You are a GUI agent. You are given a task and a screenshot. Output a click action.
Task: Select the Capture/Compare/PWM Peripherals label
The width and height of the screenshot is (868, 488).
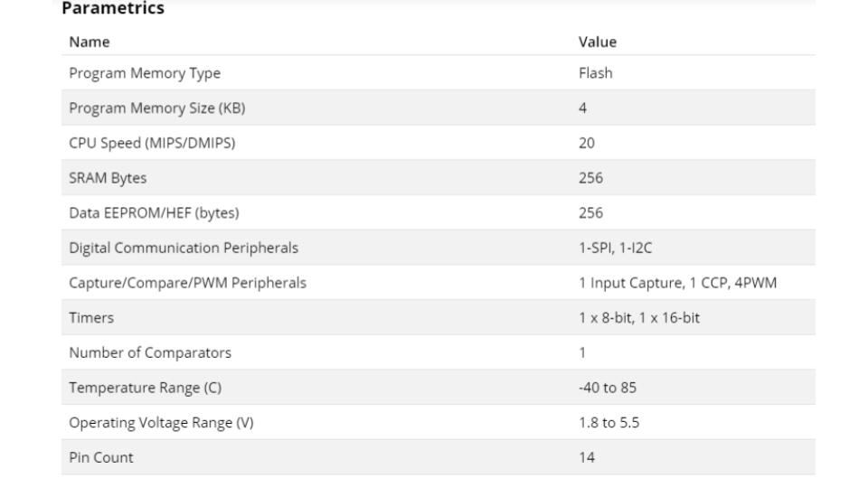(x=187, y=283)
